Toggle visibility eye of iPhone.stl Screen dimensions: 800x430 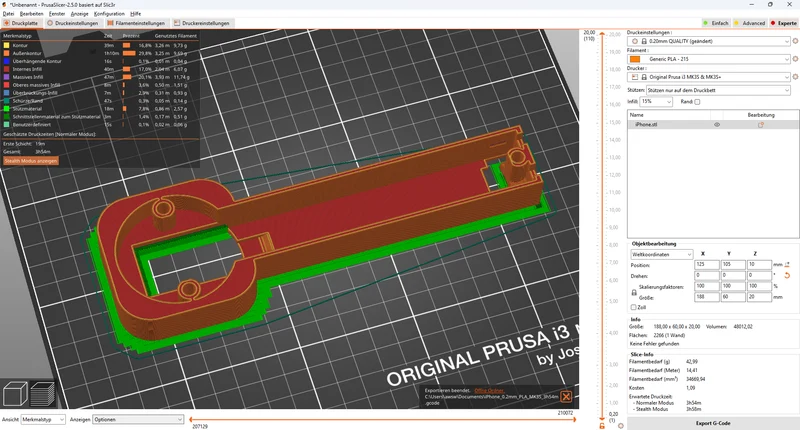pyautogui.click(x=717, y=125)
